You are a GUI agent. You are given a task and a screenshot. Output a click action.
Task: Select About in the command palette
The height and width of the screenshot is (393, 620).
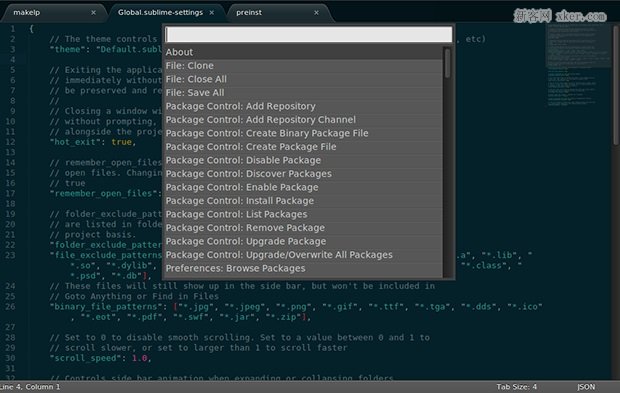pyautogui.click(x=303, y=52)
